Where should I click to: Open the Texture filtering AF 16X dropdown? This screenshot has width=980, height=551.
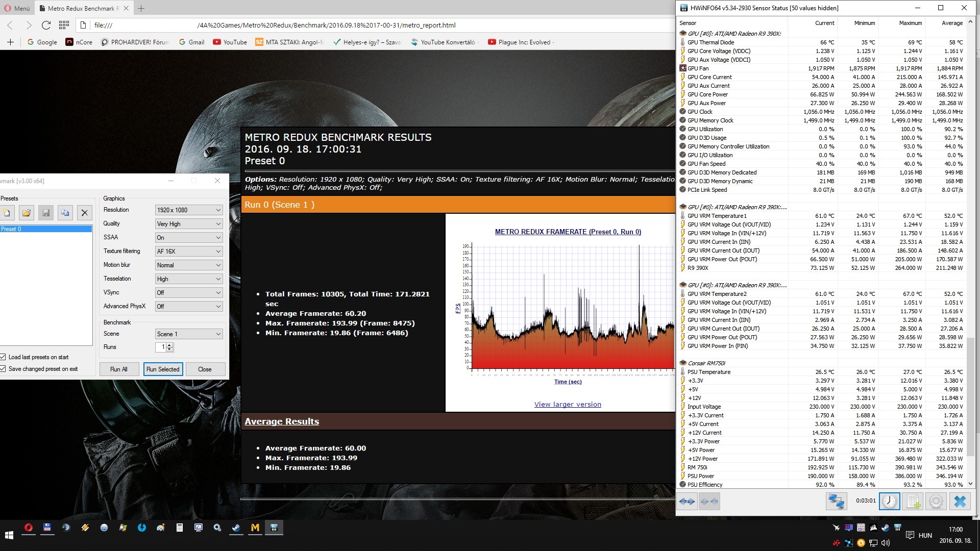click(x=189, y=252)
